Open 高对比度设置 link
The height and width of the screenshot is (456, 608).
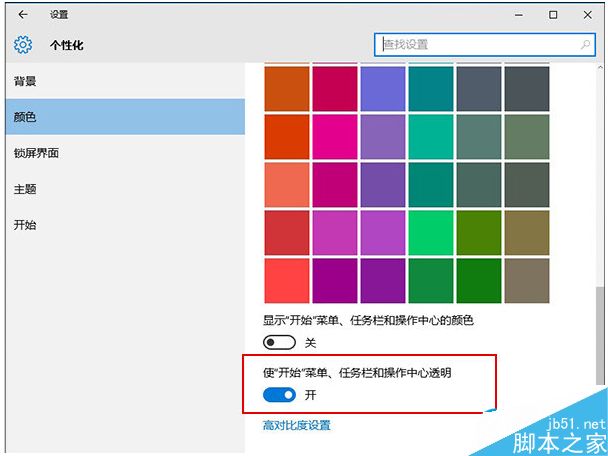(297, 425)
